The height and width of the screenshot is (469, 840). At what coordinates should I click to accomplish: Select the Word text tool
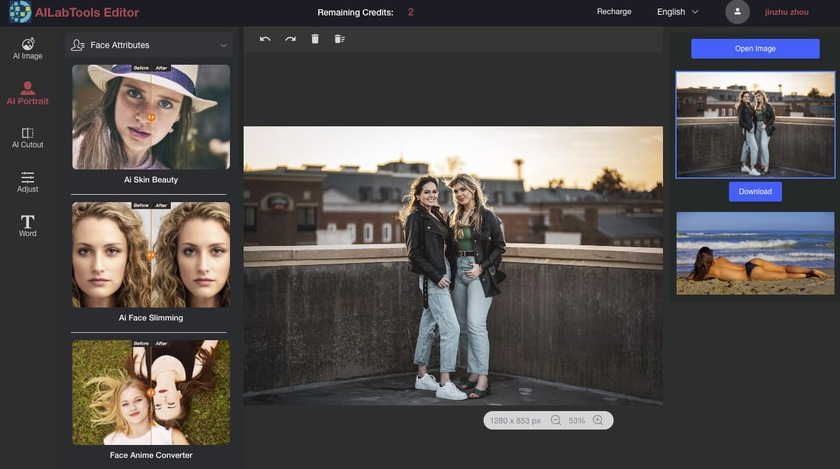click(28, 225)
